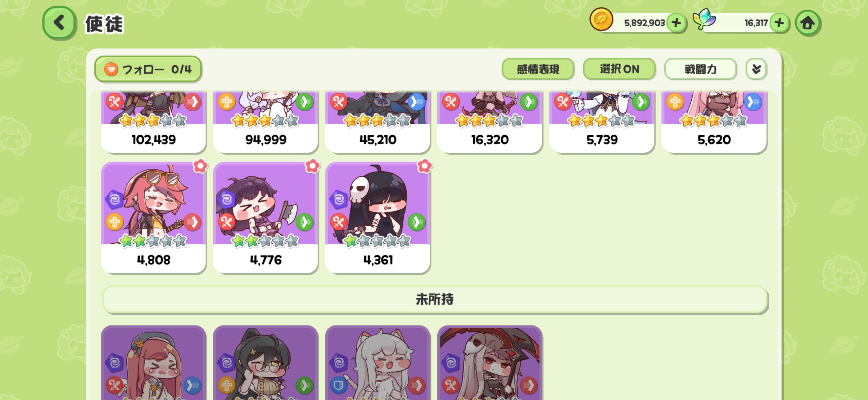Open the unowned scythe character card
868x400 pixels.
coord(490,362)
